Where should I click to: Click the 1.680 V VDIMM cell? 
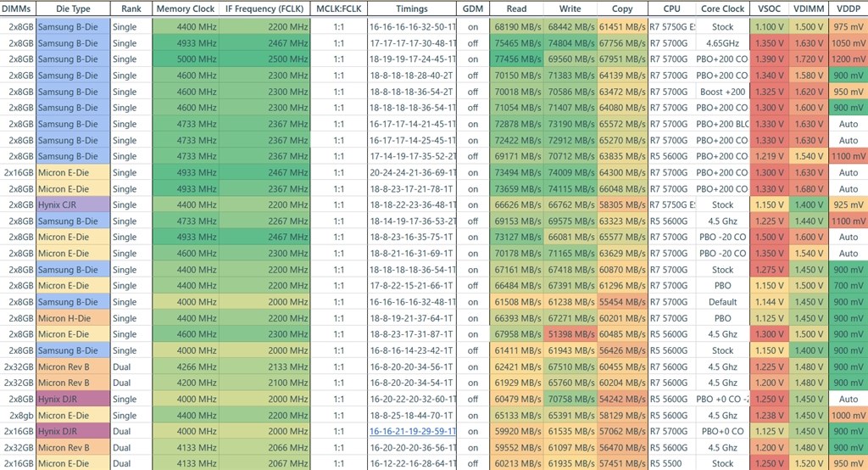tap(809, 189)
